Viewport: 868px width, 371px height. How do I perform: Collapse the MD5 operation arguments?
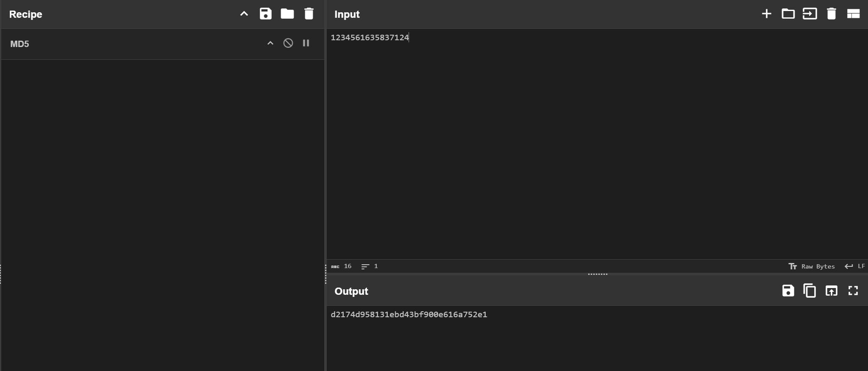(x=270, y=43)
